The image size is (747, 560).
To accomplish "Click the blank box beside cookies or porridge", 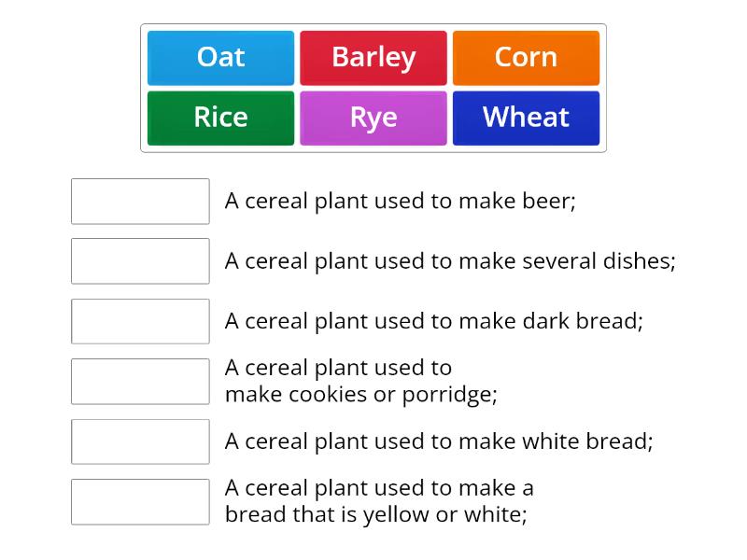I will click(140, 382).
